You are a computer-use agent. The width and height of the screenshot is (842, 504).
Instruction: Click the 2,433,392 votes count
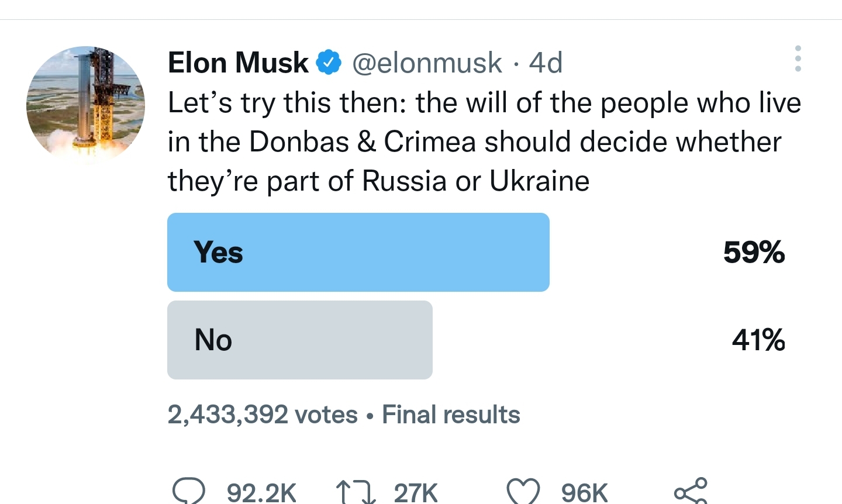tap(263, 415)
